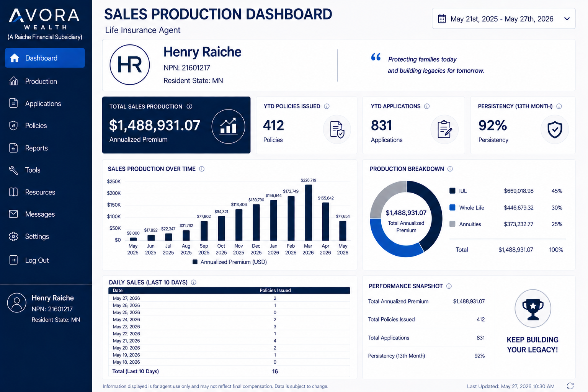Click the Policies shield sidebar icon
588x392 pixels.
[13, 126]
